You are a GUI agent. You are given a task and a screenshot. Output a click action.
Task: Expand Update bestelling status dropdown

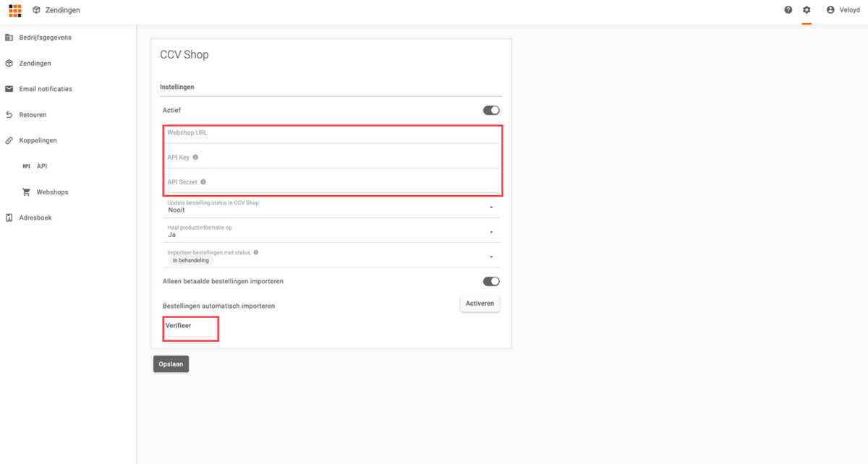[491, 207]
